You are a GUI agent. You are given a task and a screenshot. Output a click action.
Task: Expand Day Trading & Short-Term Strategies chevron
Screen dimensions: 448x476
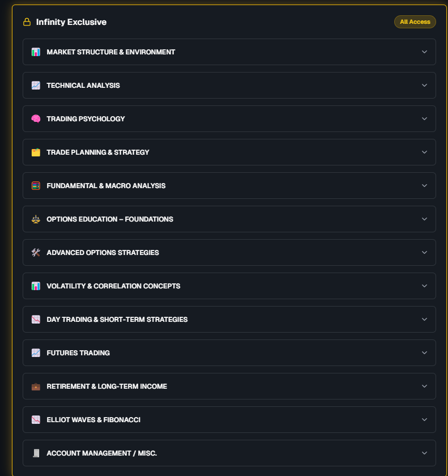424,320
